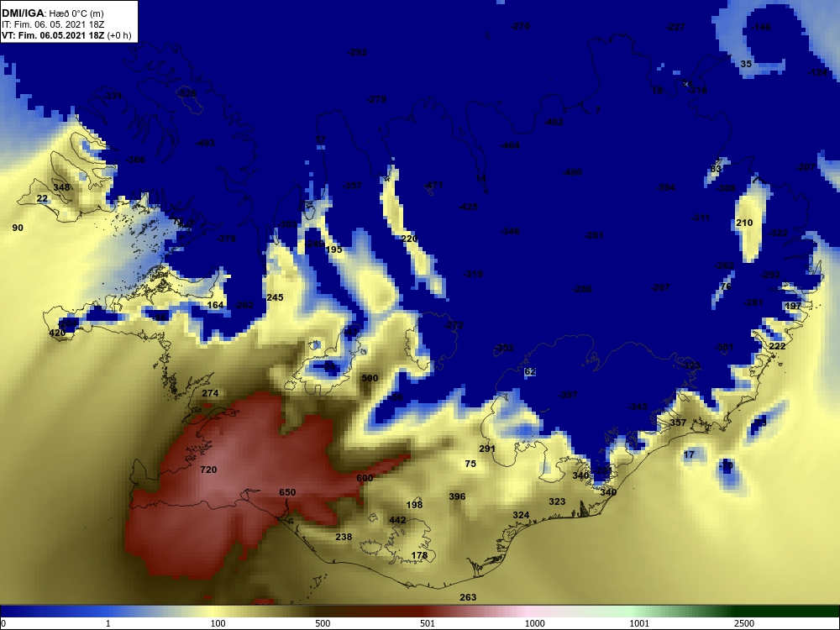Click the '-331' value on the map
Screen dimensions: 840x630
(x=113, y=96)
